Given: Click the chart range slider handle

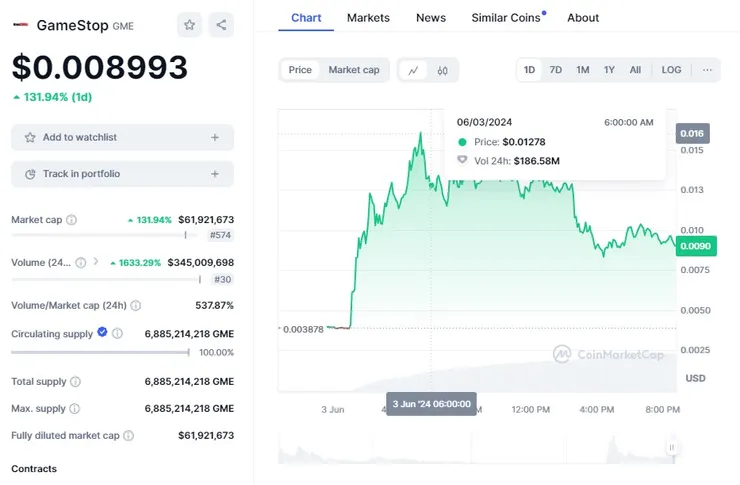Looking at the screenshot, I should click(672, 447).
